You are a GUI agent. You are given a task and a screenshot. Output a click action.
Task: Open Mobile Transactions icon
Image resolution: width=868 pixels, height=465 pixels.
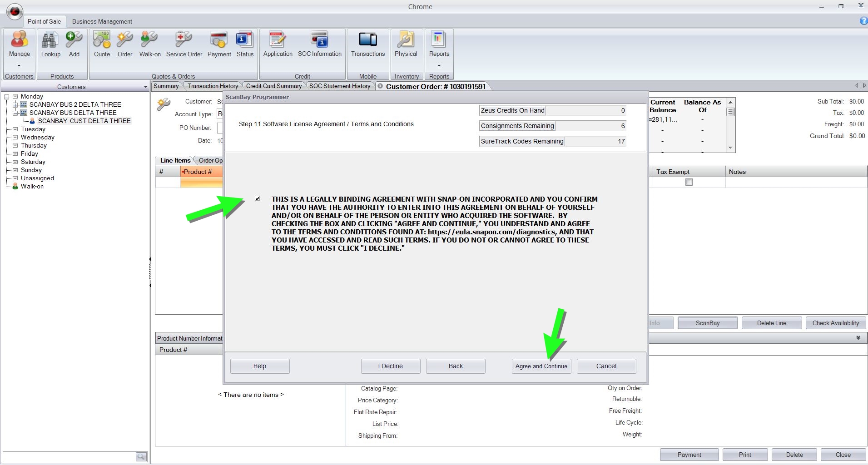[x=367, y=41]
